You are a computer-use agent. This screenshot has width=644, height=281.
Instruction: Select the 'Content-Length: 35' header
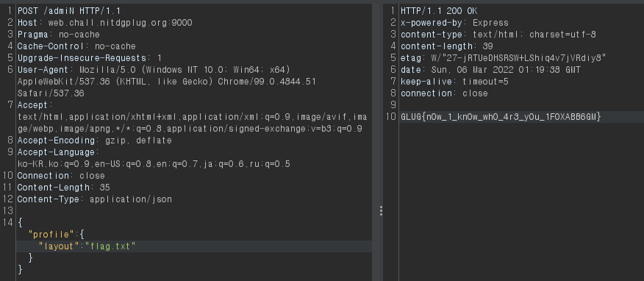tap(64, 188)
